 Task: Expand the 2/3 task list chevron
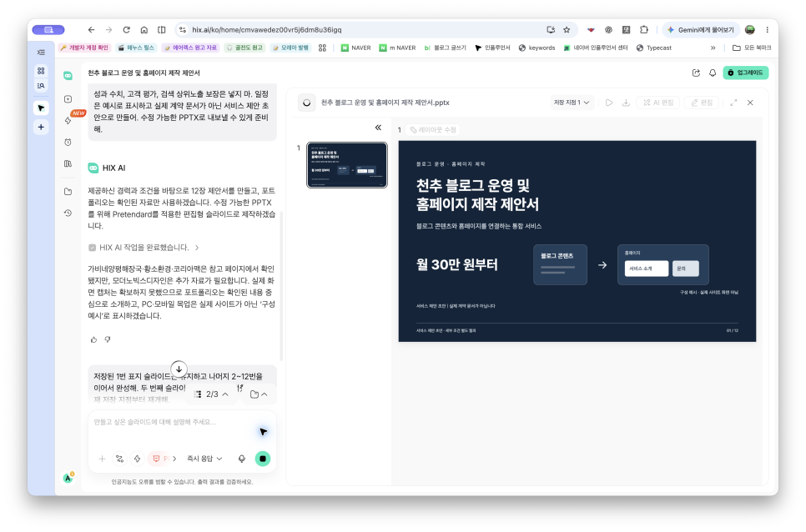[x=224, y=394]
